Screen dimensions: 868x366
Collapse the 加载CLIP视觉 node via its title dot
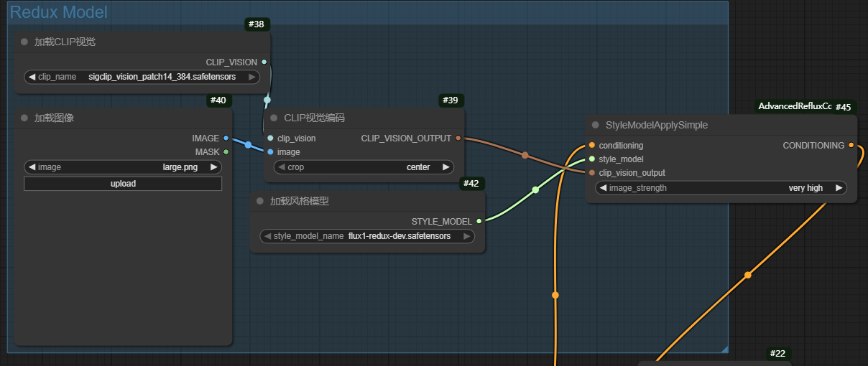coord(24,42)
